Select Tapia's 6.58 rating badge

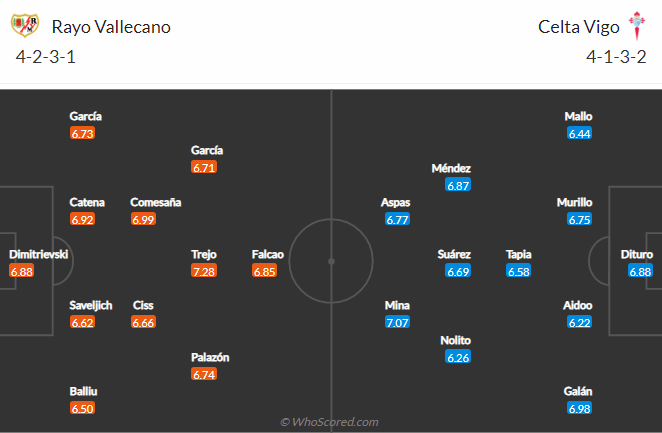pos(518,271)
